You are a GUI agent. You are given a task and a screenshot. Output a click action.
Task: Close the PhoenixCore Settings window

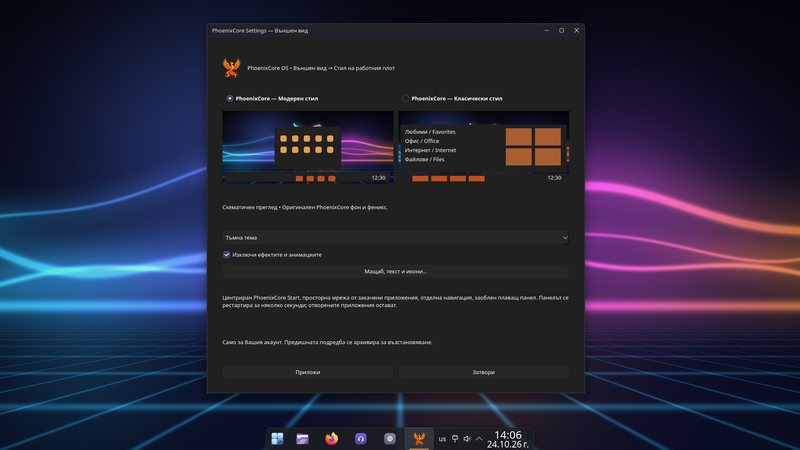click(x=577, y=31)
